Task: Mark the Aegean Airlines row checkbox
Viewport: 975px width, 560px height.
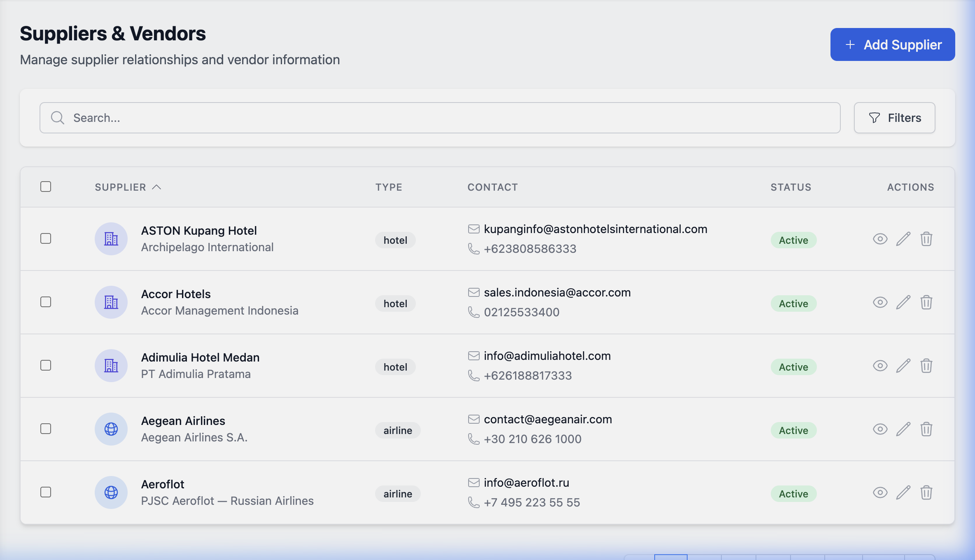Action: point(46,429)
